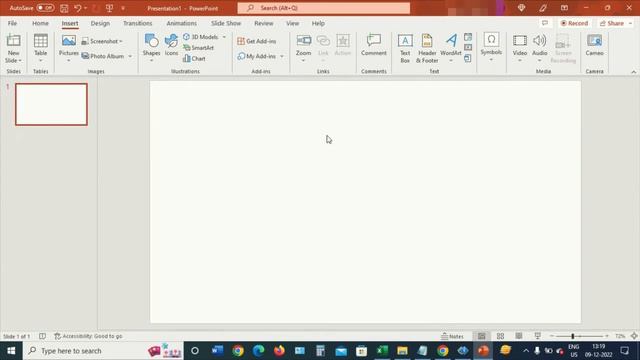
Task: Insert a Chart
Action: [x=194, y=58]
